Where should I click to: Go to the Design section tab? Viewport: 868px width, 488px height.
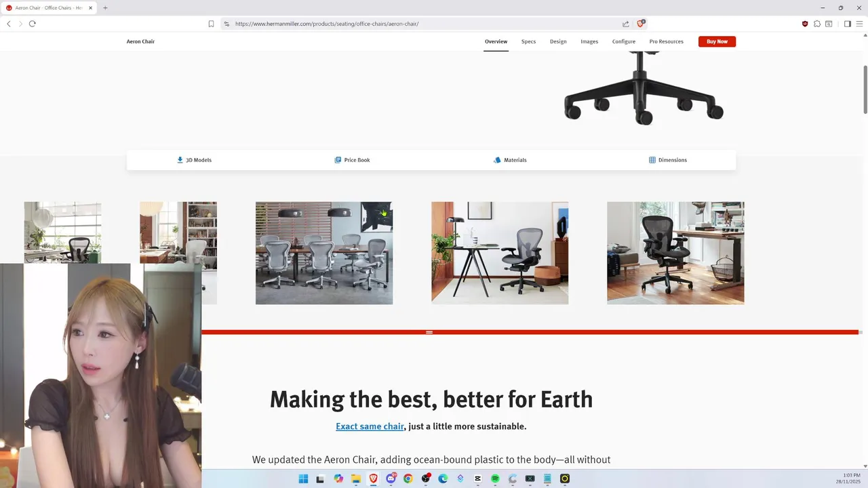coord(558,41)
